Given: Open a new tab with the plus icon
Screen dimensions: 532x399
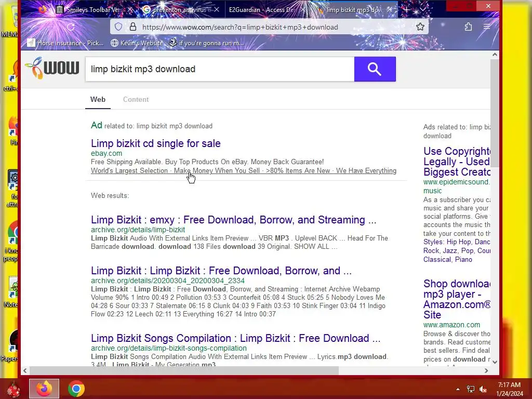Looking at the screenshot, I should point(406,9).
